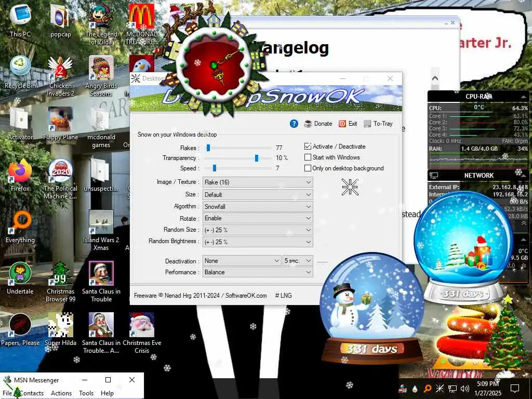Click the DesktopSnowOK snowflake tray icon
This screenshot has height=399, width=532.
tap(440, 388)
